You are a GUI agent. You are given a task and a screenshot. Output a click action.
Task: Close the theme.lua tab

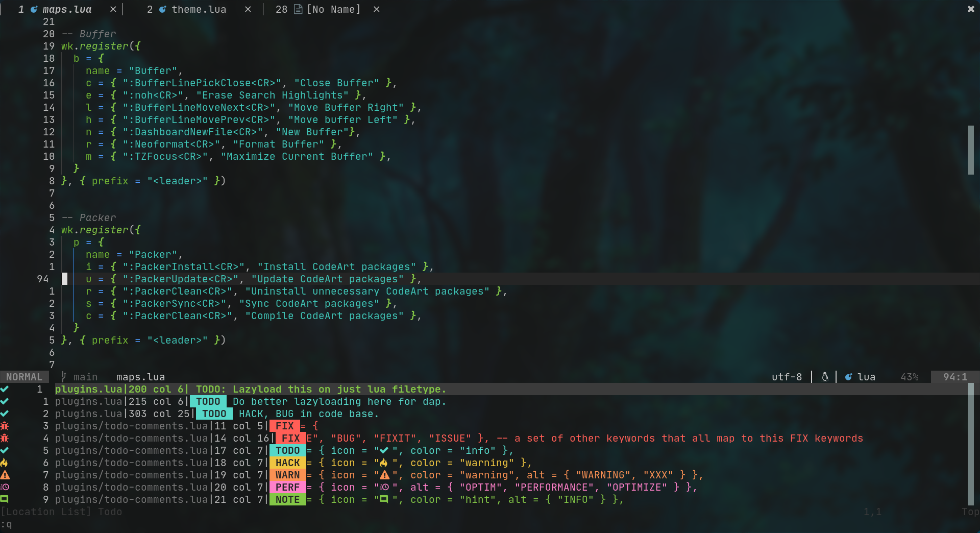click(x=248, y=9)
